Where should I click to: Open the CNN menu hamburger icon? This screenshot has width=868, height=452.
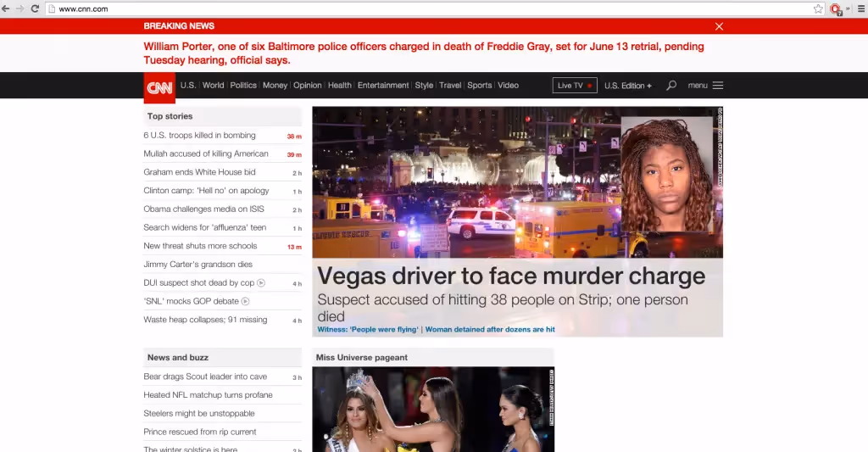[718, 86]
